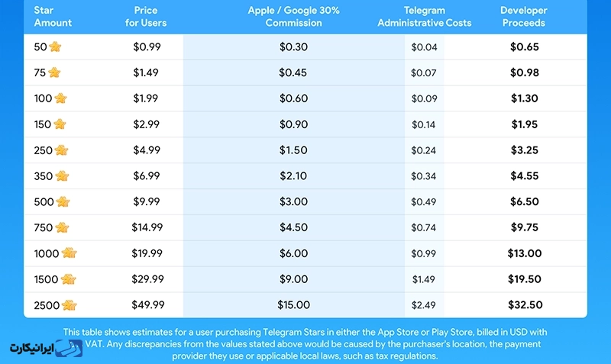Click the star icon beside 500
The width and height of the screenshot is (611, 364).
click(x=62, y=202)
